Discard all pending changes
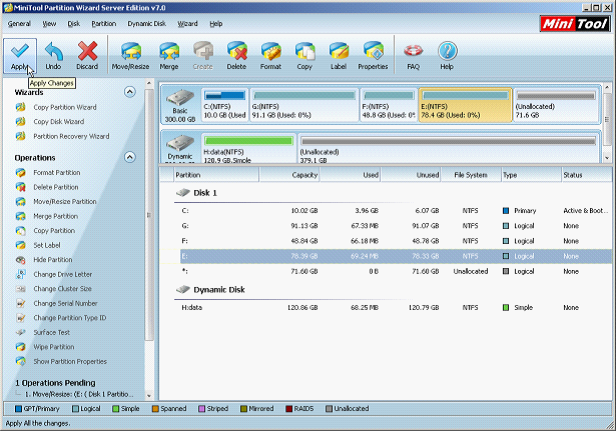This screenshot has height=431, width=616. tap(87, 55)
